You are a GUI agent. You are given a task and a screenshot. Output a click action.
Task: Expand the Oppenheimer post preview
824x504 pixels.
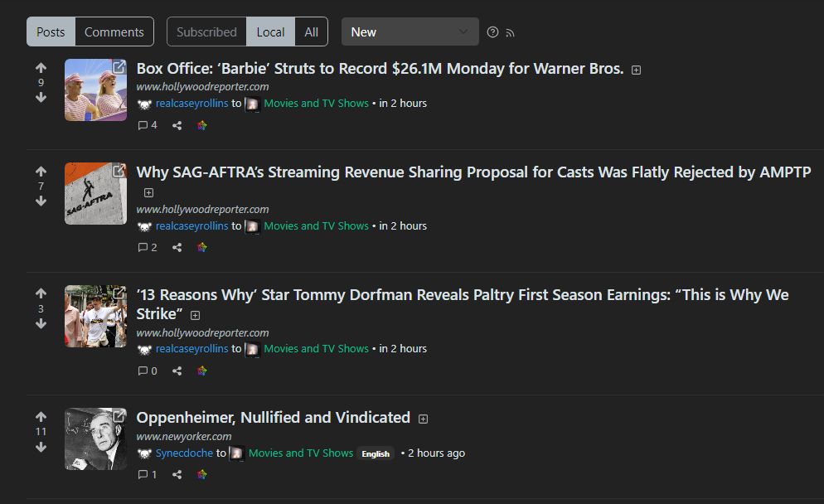(x=423, y=419)
